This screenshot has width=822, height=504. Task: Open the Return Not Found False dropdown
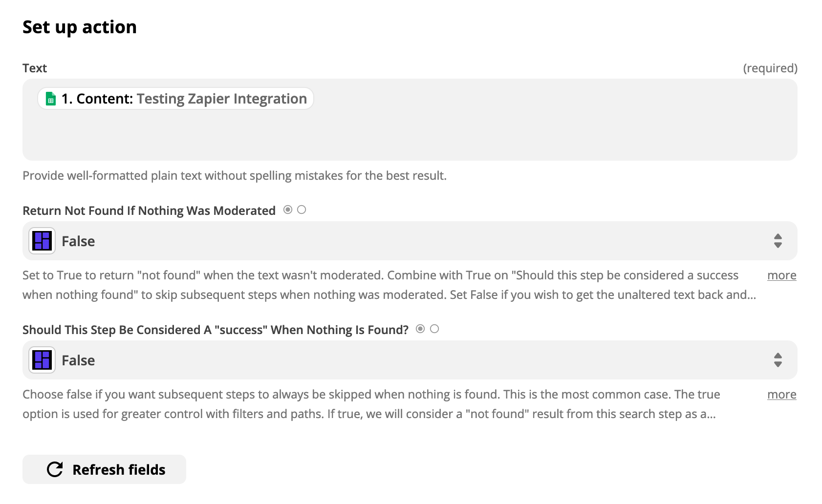[x=410, y=241]
